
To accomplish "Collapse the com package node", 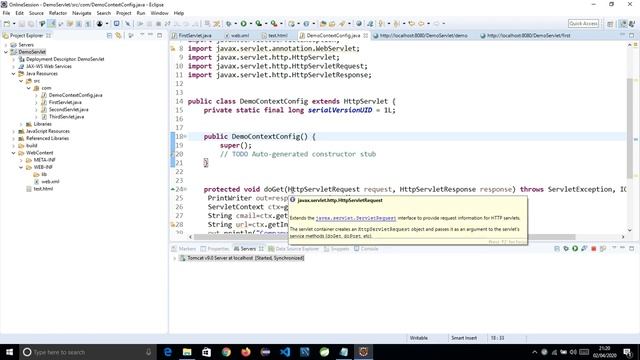I will tap(29, 88).
